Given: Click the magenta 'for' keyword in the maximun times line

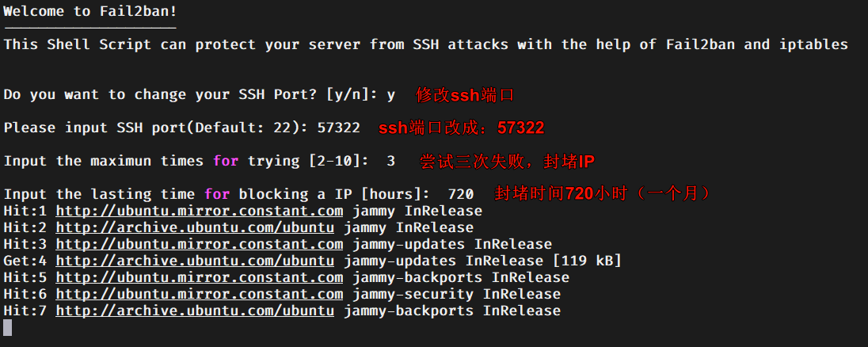Looking at the screenshot, I should coord(226,161).
